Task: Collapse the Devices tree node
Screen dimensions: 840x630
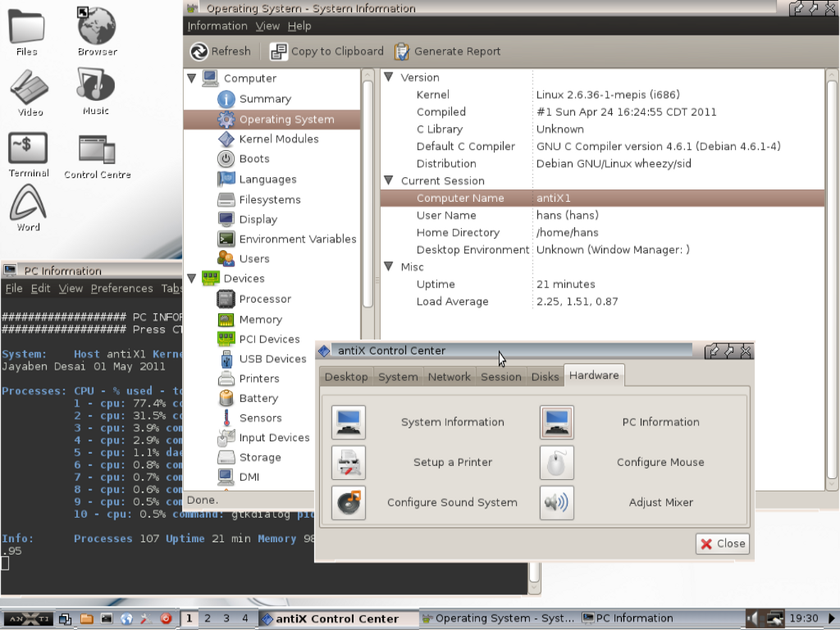Action: point(192,278)
